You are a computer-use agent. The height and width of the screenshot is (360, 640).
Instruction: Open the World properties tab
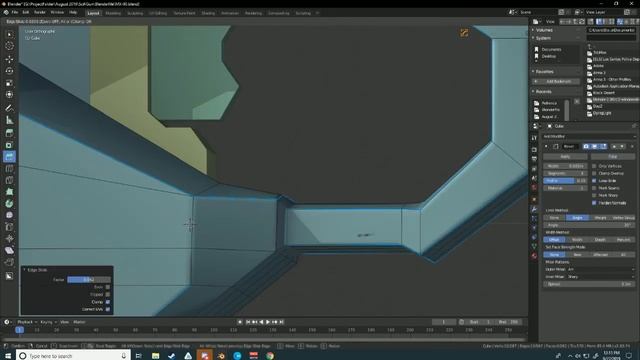[x=534, y=188]
